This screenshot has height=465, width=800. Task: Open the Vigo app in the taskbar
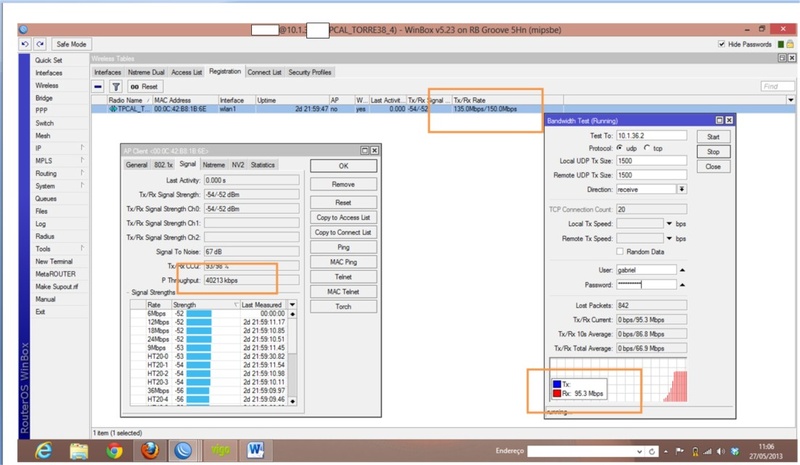(220, 450)
